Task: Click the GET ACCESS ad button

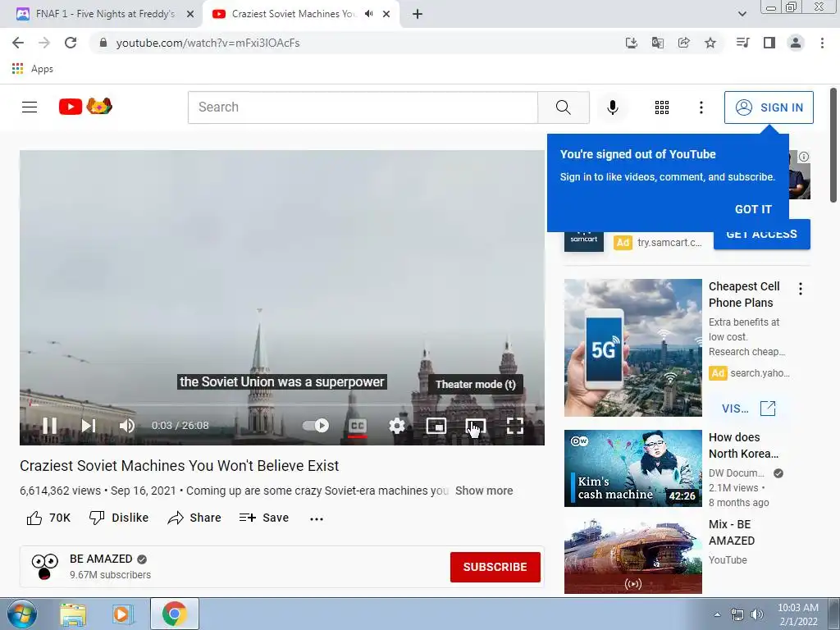Action: (761, 234)
